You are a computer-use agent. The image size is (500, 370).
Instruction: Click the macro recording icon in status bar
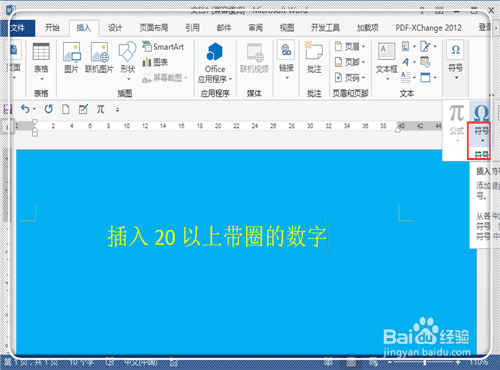click(173, 362)
